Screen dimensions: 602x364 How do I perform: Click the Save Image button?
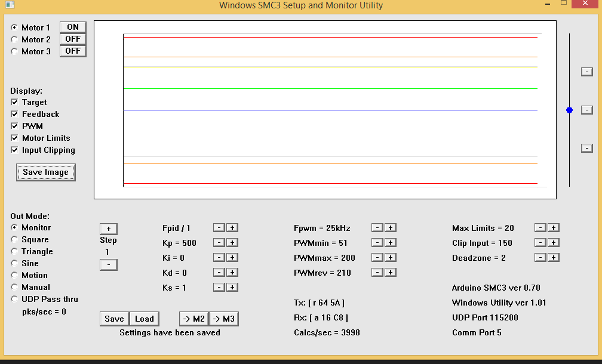point(45,172)
